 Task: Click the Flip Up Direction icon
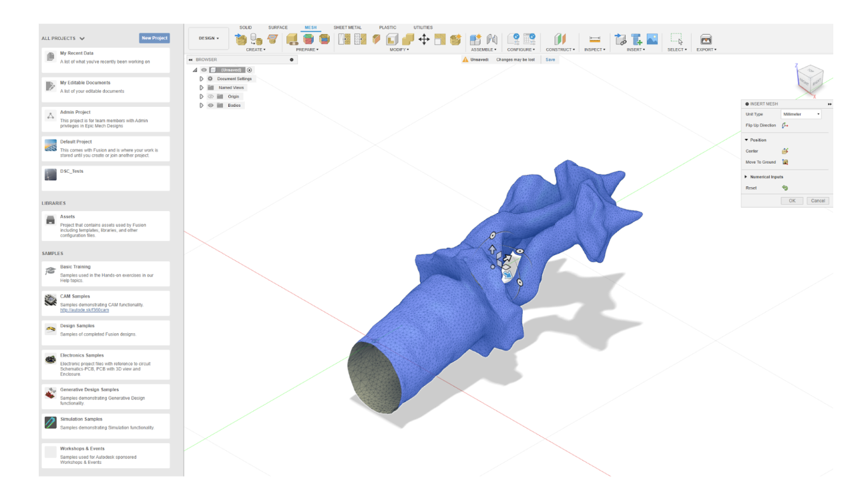[785, 126]
